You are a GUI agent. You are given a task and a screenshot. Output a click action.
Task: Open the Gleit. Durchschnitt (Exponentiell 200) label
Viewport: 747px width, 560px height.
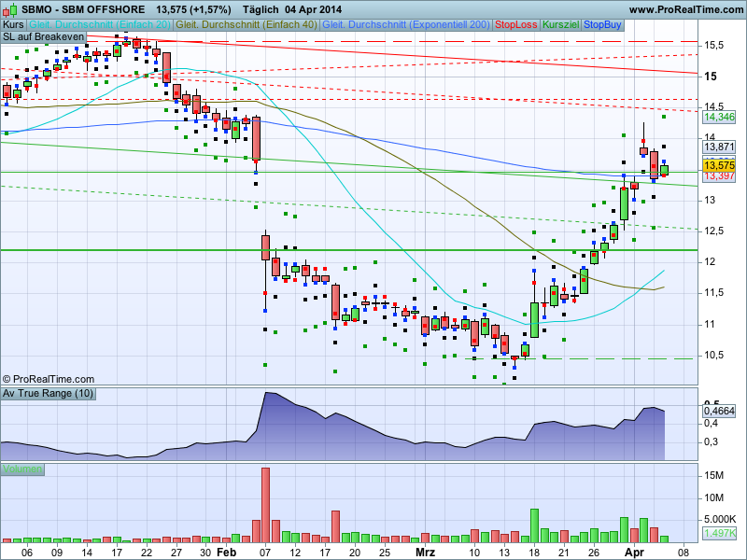pyautogui.click(x=406, y=24)
